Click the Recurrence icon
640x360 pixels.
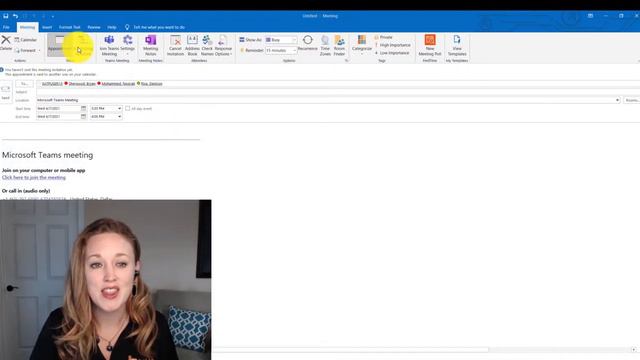click(307, 43)
